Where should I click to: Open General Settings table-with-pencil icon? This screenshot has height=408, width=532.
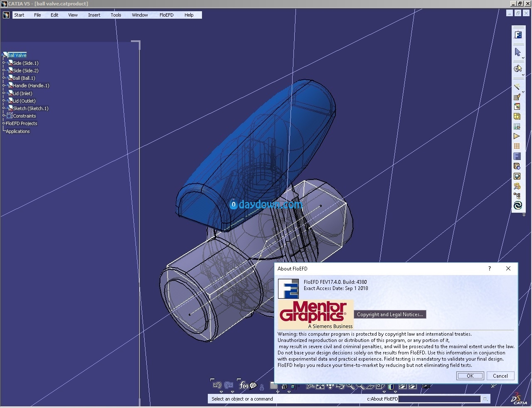pos(517,97)
